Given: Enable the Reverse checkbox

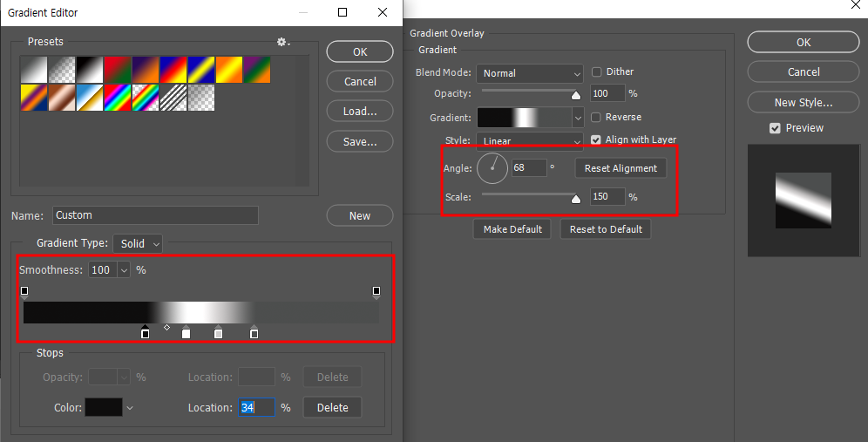Looking at the screenshot, I should pyautogui.click(x=596, y=118).
